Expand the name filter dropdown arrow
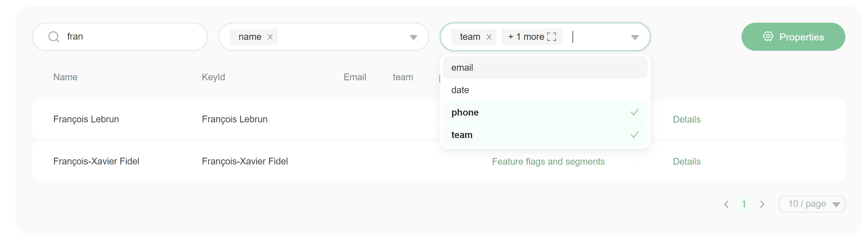Screen dimensions: 868x243 (x=413, y=37)
